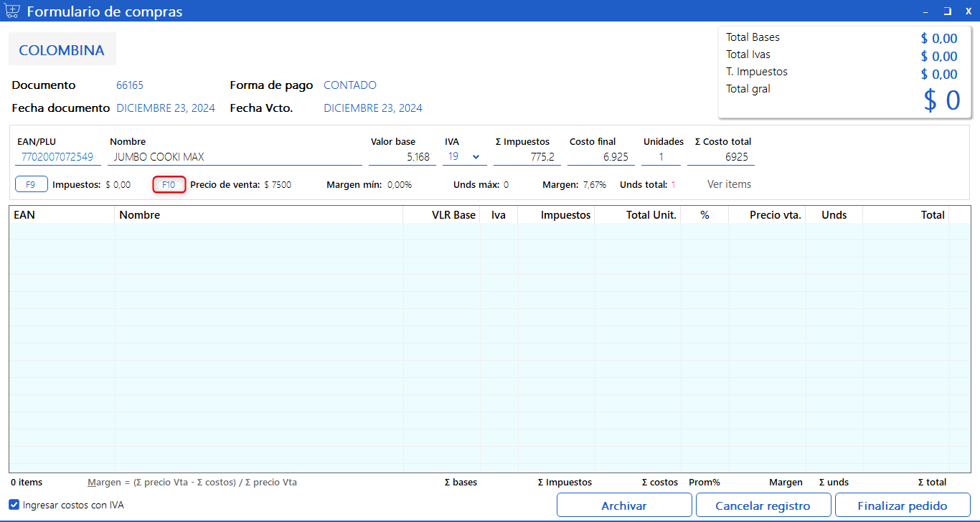The image size is (980, 522).
Task: Click the Total Bases $ 0,00 value
Action: click(x=939, y=39)
